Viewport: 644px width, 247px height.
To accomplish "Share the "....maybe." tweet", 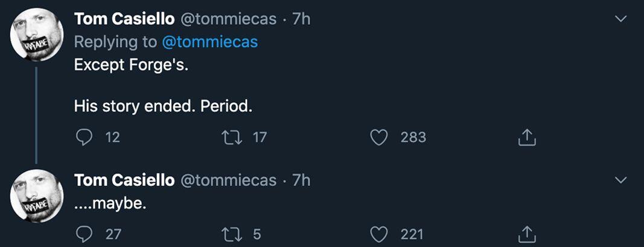I will [x=526, y=234].
